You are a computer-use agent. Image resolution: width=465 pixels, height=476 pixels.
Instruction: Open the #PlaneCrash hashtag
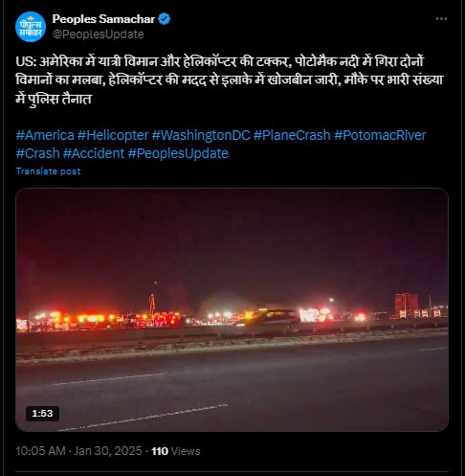292,135
